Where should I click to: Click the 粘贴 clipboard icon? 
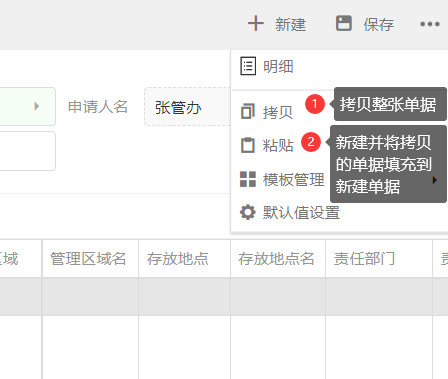(248, 145)
